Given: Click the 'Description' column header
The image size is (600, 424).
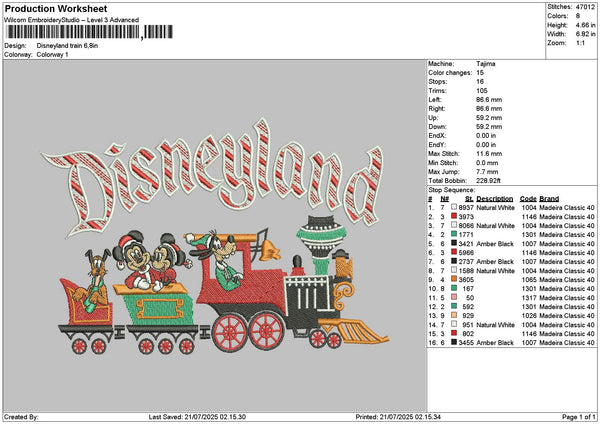Looking at the screenshot, I should tap(495, 199).
